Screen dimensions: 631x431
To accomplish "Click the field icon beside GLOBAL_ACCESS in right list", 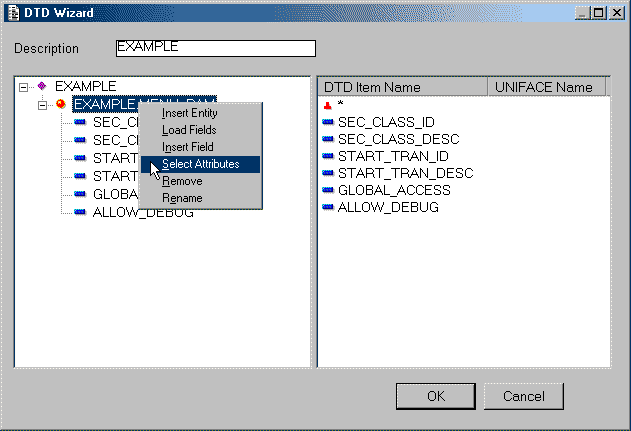I will click(328, 190).
